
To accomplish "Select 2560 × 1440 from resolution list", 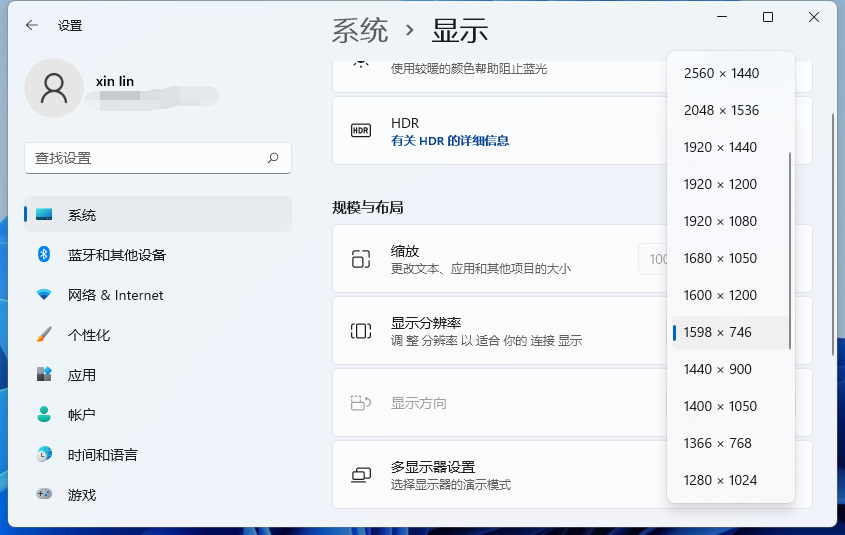I will (x=720, y=73).
